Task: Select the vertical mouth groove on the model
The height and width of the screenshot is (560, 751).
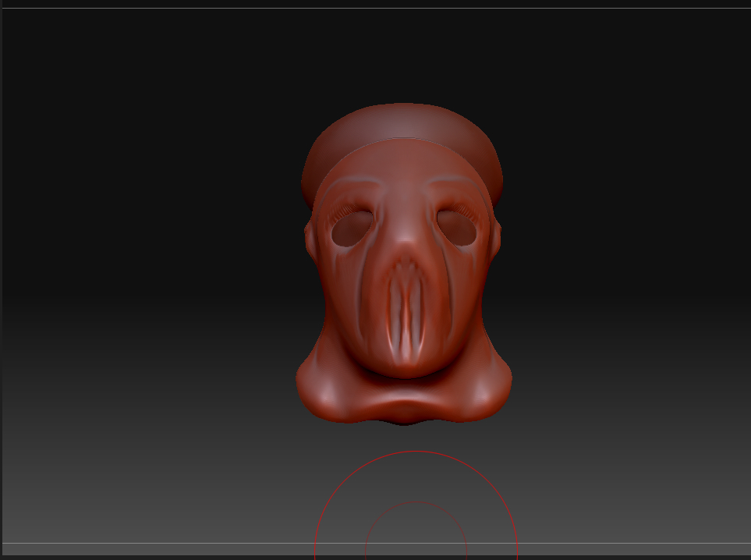Action: 404,312
